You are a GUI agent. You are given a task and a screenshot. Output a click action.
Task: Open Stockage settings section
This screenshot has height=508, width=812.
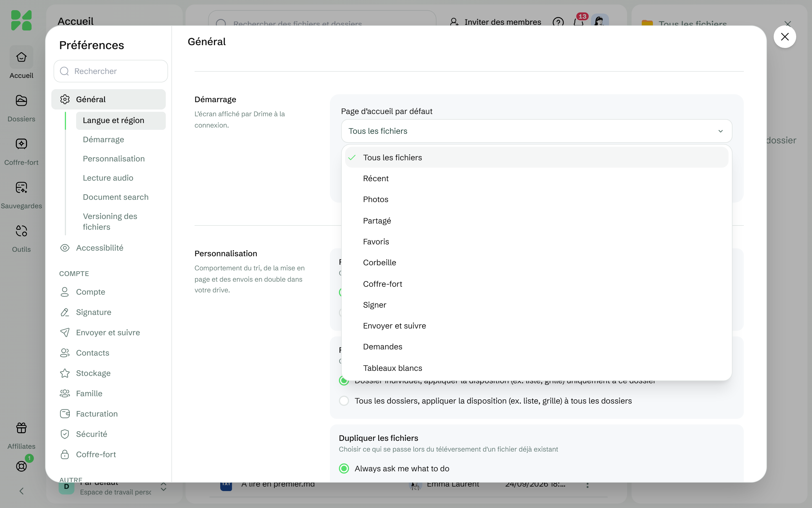pos(108,373)
